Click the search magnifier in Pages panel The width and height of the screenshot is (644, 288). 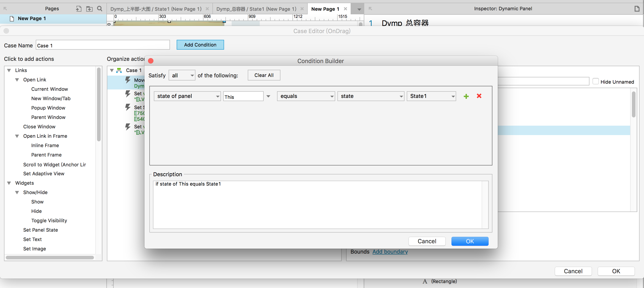[x=100, y=9]
